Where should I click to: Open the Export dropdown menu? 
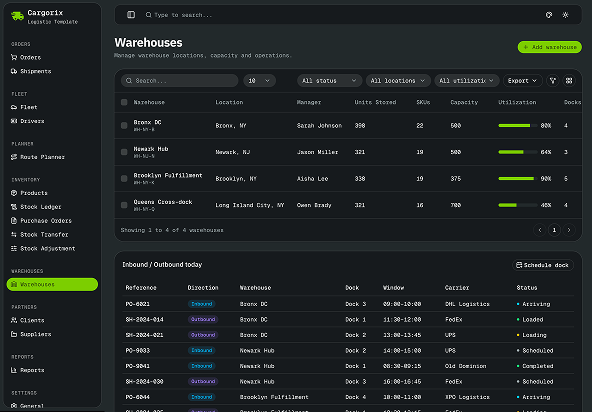[523, 80]
